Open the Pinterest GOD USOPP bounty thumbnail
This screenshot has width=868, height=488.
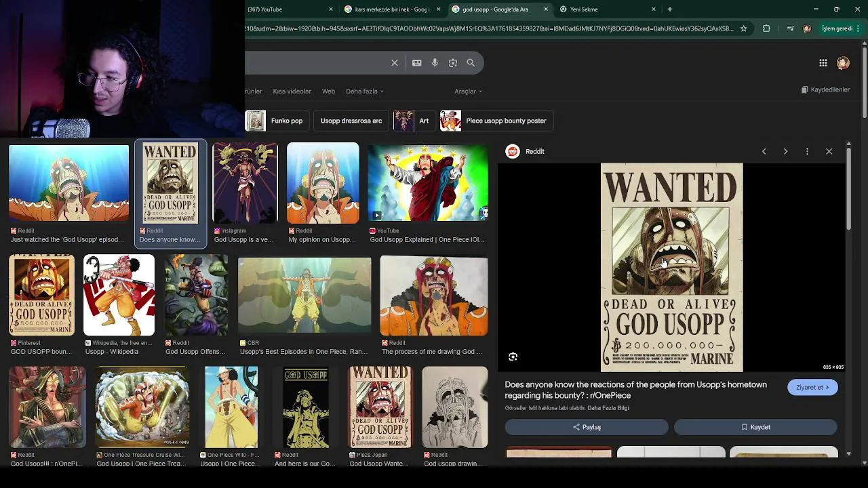pyautogui.click(x=41, y=296)
